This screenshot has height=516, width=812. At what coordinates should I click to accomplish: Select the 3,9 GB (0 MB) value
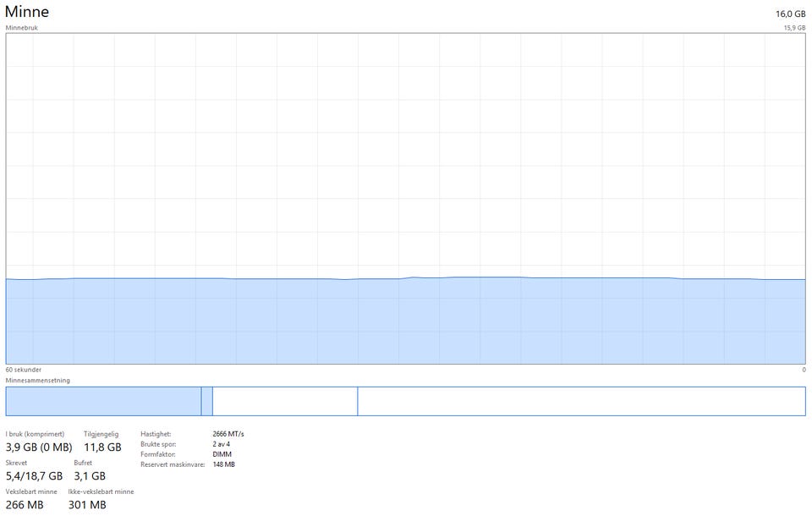(39, 447)
